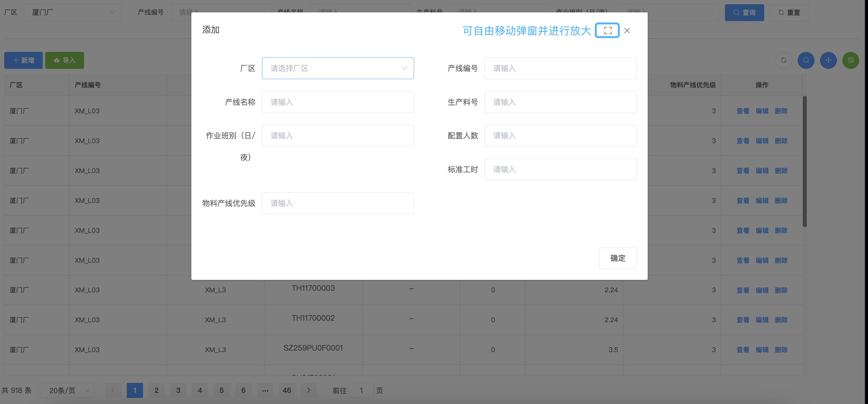Click the fullscreen expand icon in dialog
This screenshot has width=868, height=404.
click(608, 30)
